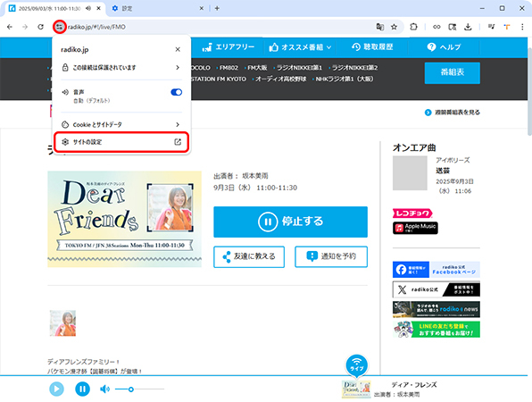Open the Apple Music badge

pyautogui.click(x=415, y=228)
